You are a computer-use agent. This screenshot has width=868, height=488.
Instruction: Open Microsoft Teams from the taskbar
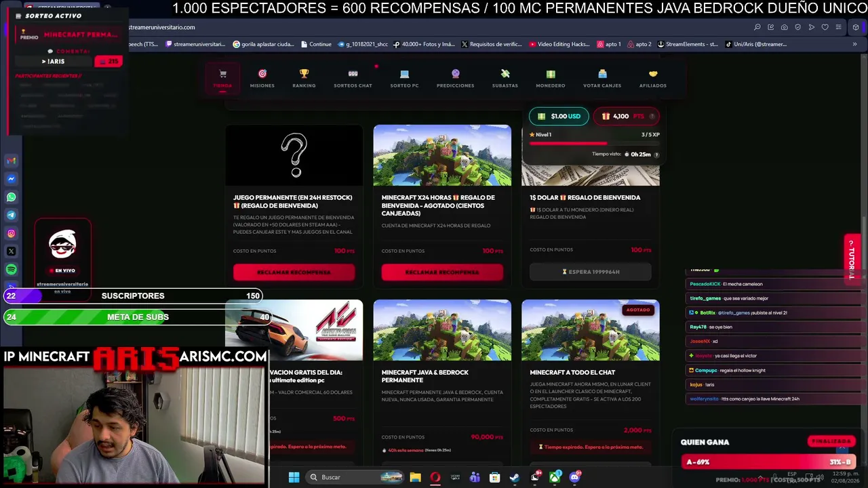(475, 477)
